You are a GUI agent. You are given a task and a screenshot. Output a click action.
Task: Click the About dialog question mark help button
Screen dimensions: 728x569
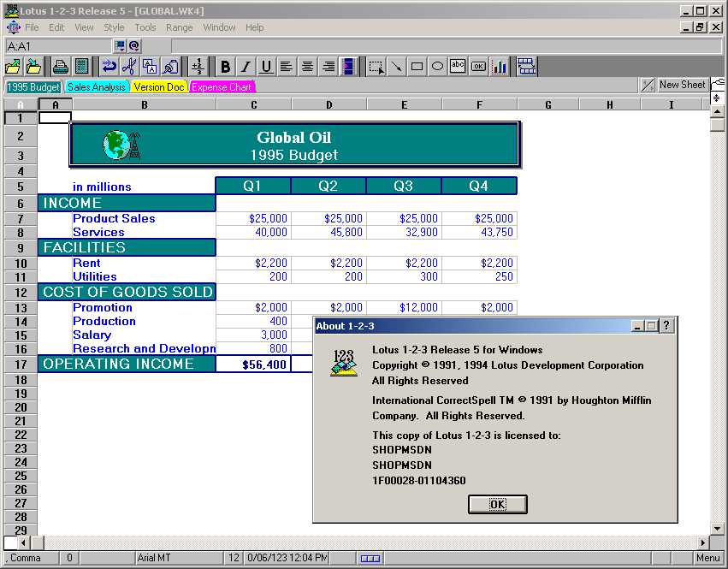[x=666, y=326]
